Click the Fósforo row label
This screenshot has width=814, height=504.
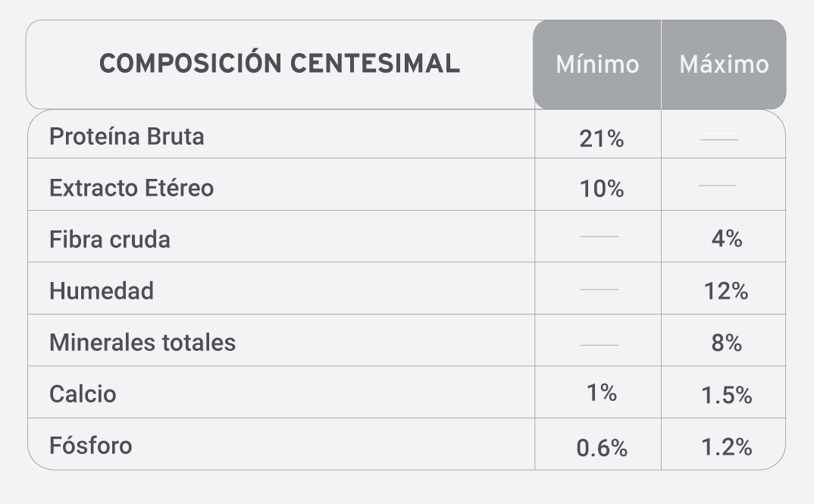(x=91, y=446)
